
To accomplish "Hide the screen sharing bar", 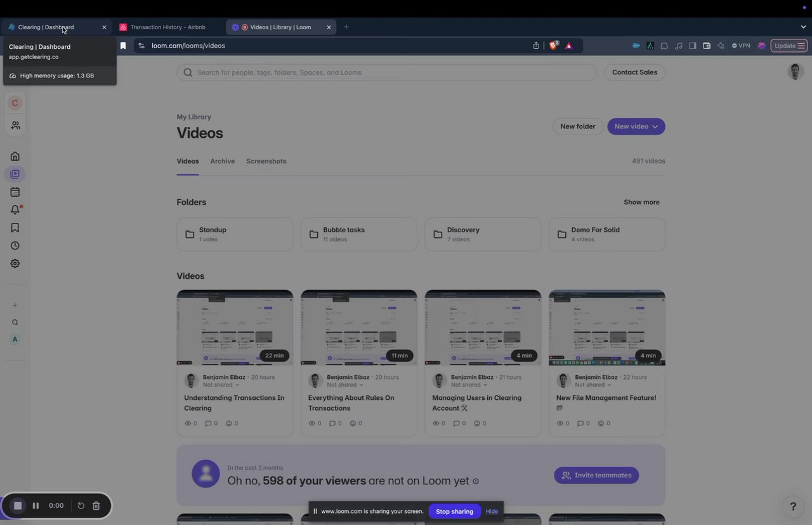I will point(492,511).
